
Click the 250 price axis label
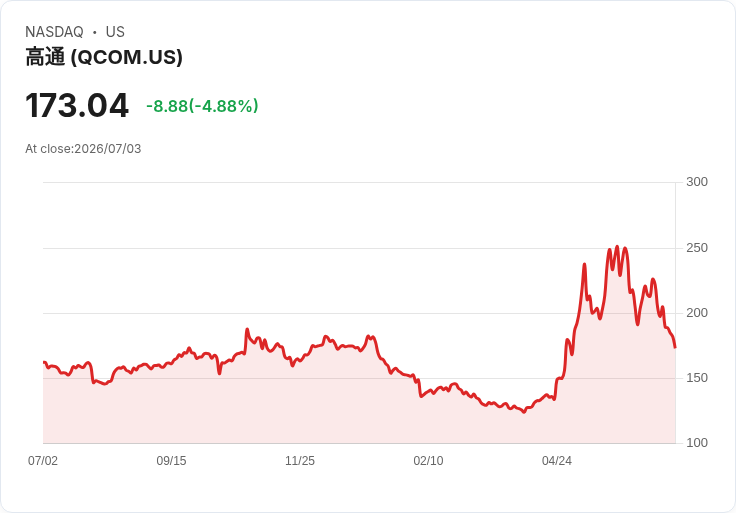697,248
